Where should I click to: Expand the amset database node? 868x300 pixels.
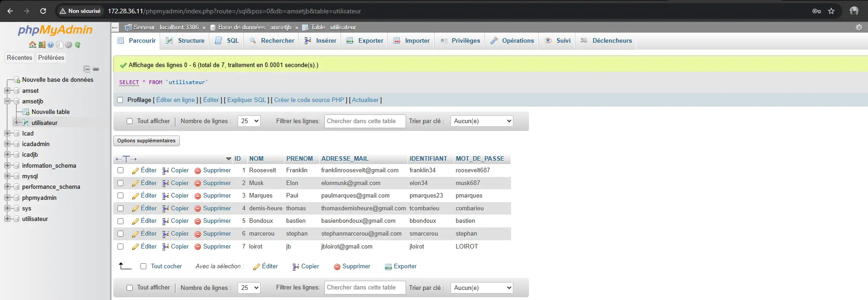click(x=7, y=91)
